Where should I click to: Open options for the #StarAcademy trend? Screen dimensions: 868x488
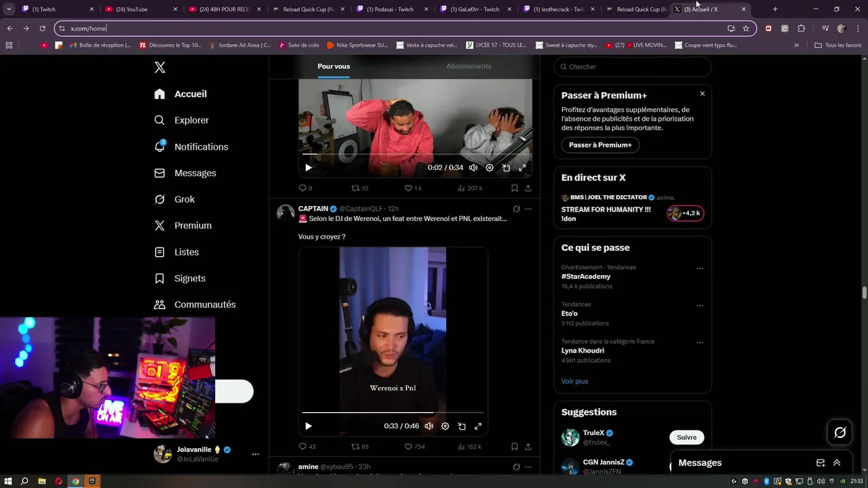pos(700,268)
